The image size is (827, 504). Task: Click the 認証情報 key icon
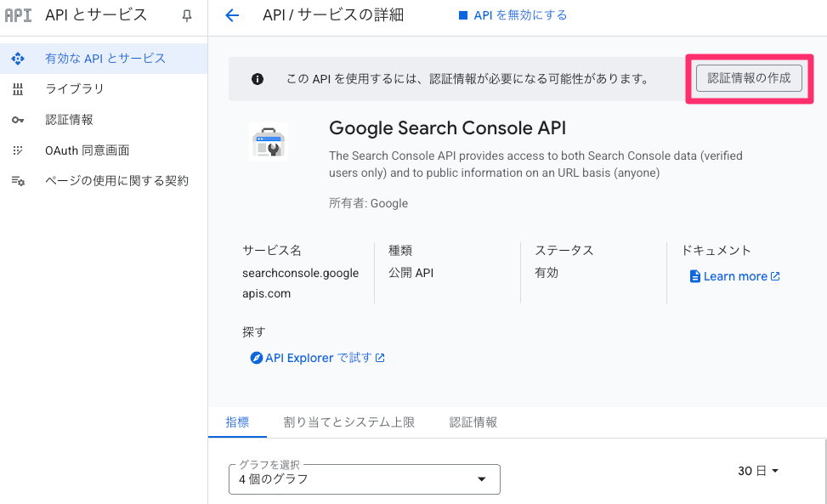18,120
